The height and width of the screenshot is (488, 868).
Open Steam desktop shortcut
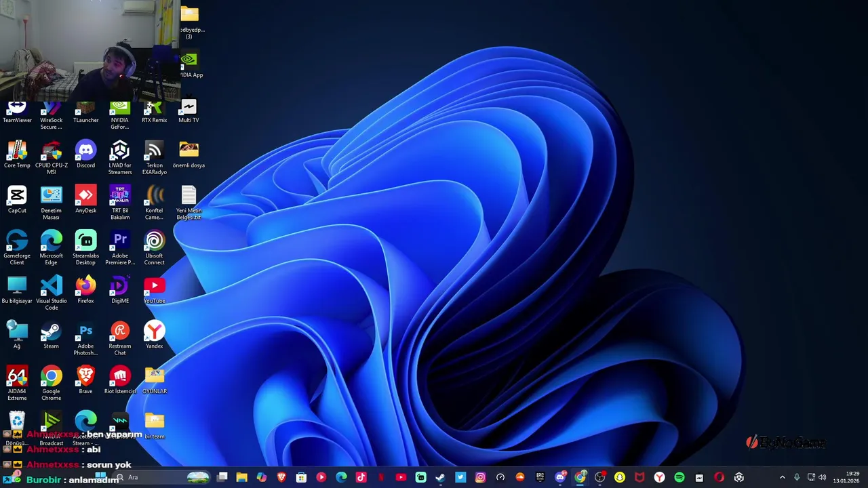pos(52,335)
